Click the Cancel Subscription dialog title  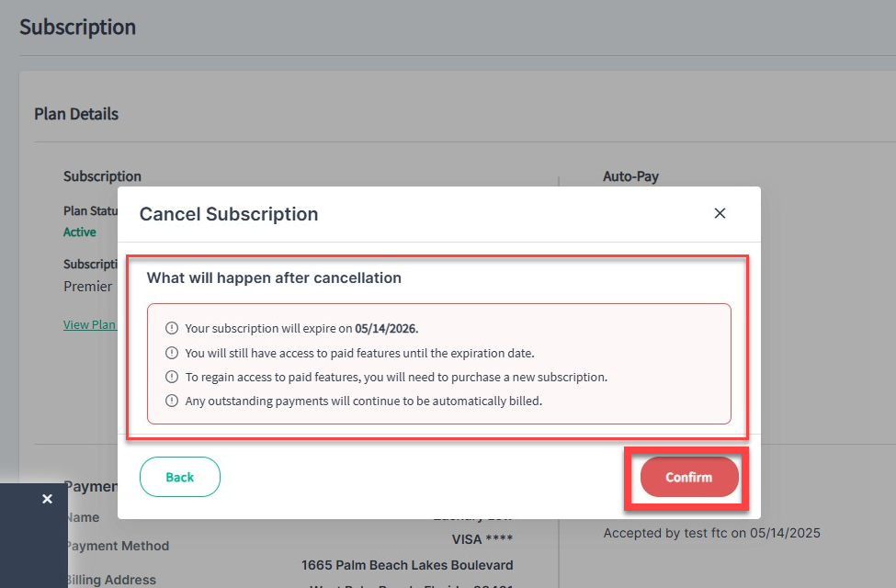pyautogui.click(x=228, y=213)
